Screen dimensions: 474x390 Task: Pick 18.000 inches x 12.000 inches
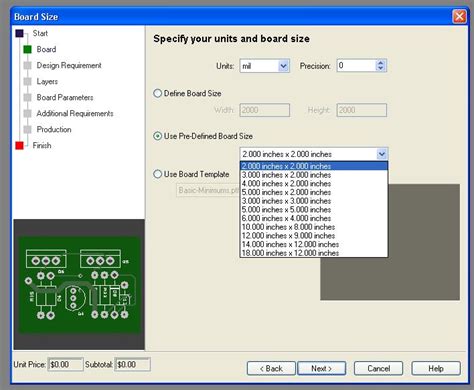[314, 253]
